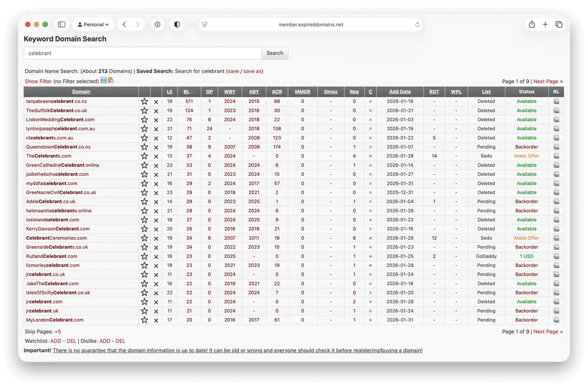Click Backorder for QueenstownCelebrant.co.nz

[x=526, y=147]
